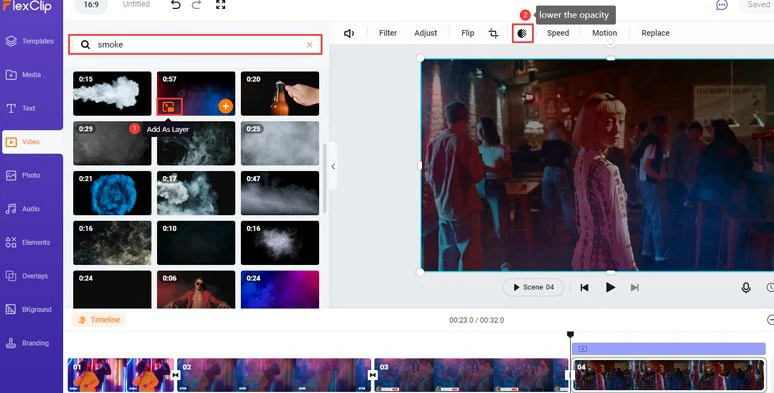
Task: Open the Motion options
Action: (x=604, y=33)
